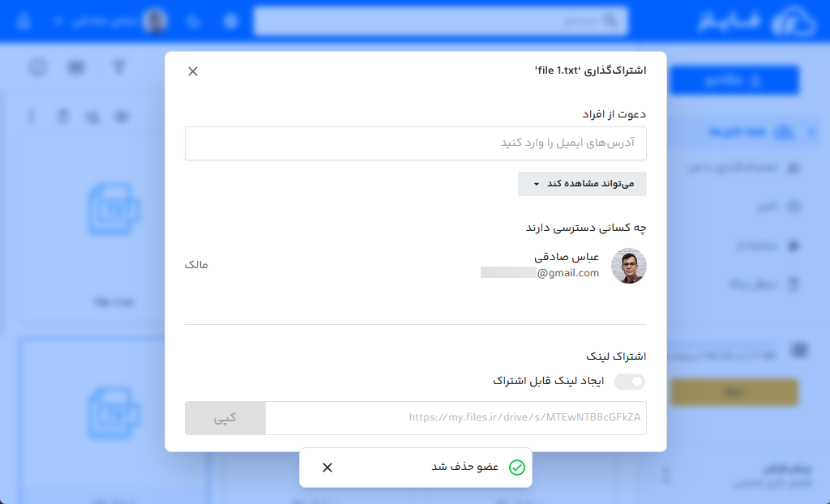
Task: Delete the file with the trash icon
Action: click(63, 116)
